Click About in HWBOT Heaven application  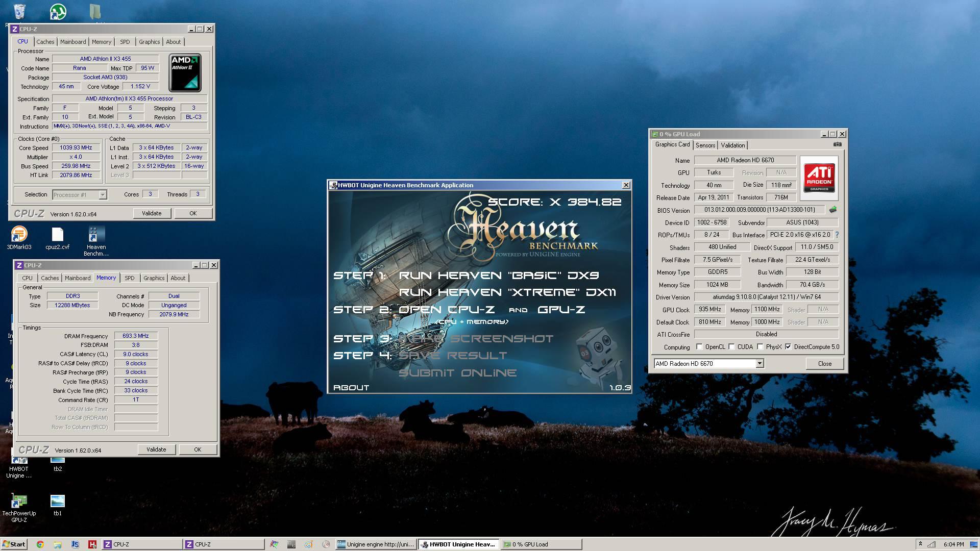click(x=351, y=388)
